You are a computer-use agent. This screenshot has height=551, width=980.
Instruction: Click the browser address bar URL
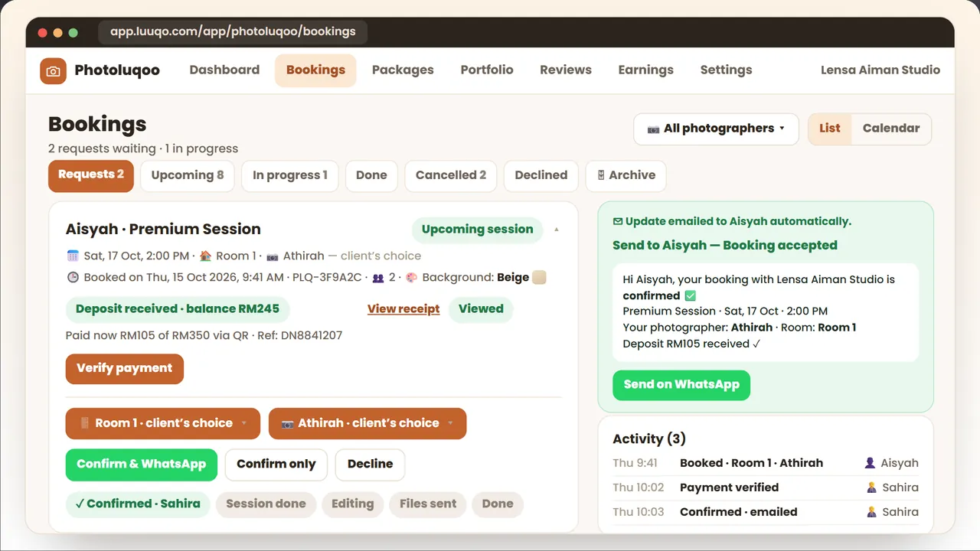click(233, 32)
